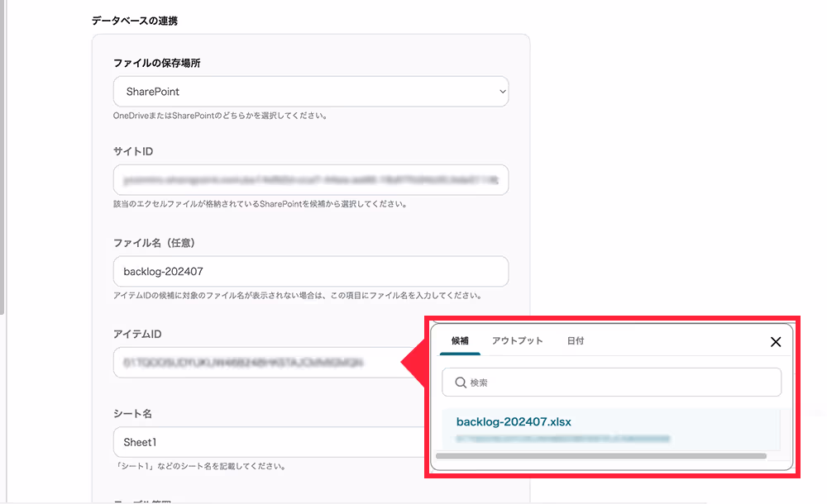This screenshot has height=504, width=827.
Task: Click the popup's horizontal scrollbar
Action: pos(601,456)
